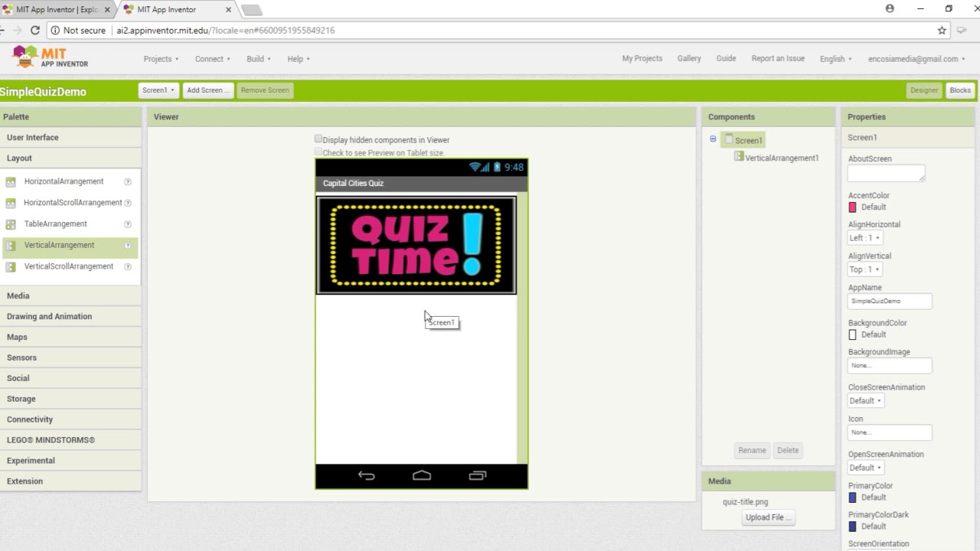Toggle Check to see Preview on Tablet size
This screenshot has height=551, width=980.
[x=318, y=152]
